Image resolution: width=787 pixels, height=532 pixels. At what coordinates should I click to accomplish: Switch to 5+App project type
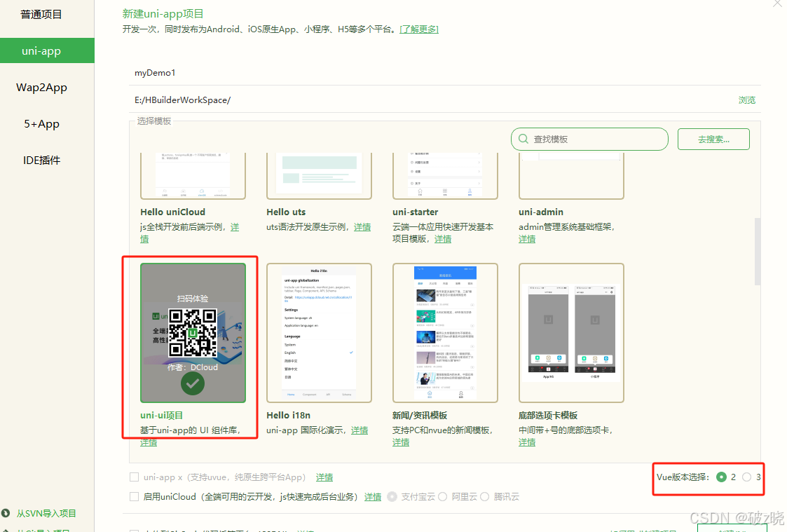[x=41, y=123]
